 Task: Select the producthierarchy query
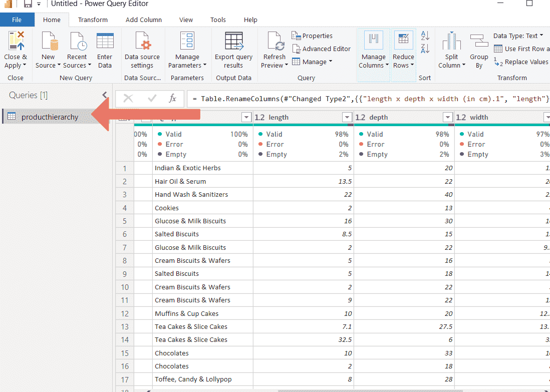coord(49,117)
